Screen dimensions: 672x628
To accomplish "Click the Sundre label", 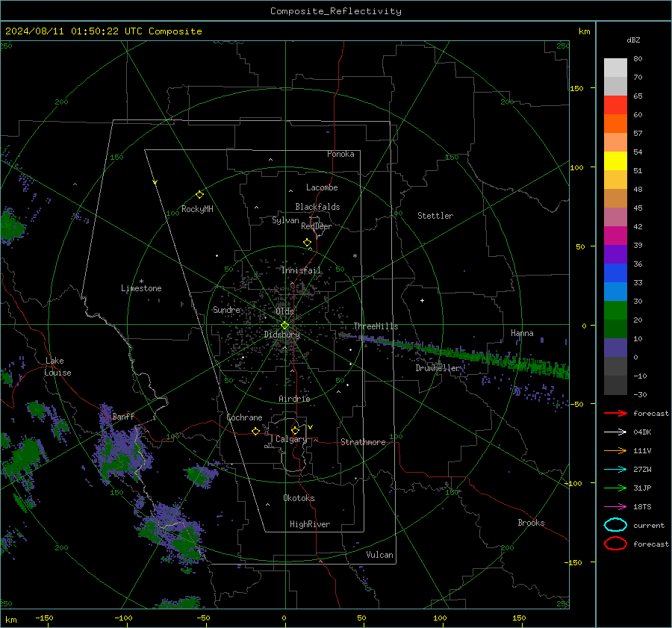I will coord(227,309).
